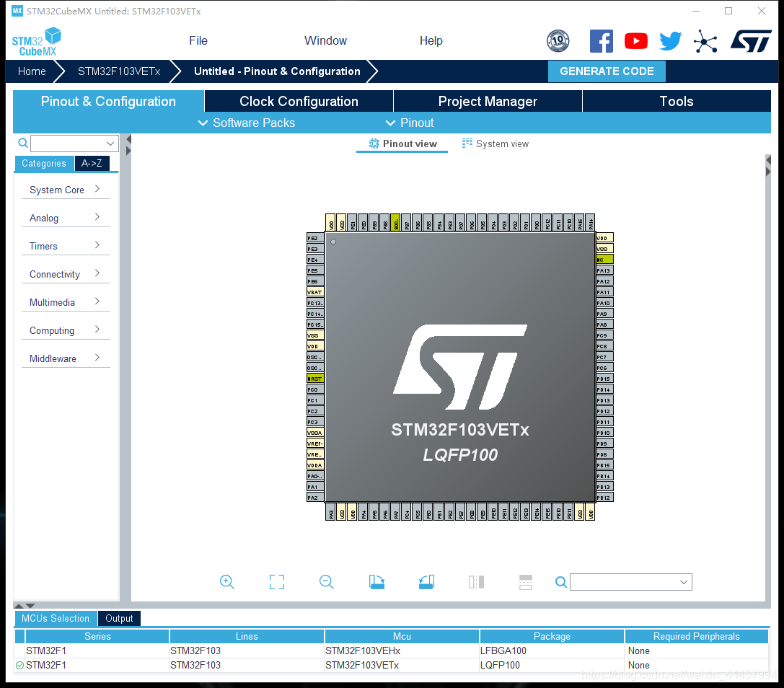Click the PB12 pin on the chip
The image size is (784, 688).
(x=604, y=498)
